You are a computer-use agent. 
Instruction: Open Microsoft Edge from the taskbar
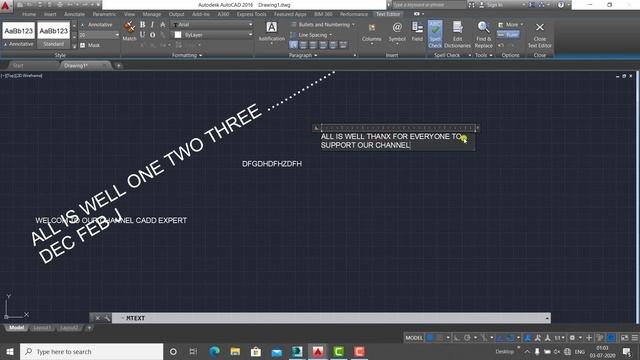pos(214,351)
